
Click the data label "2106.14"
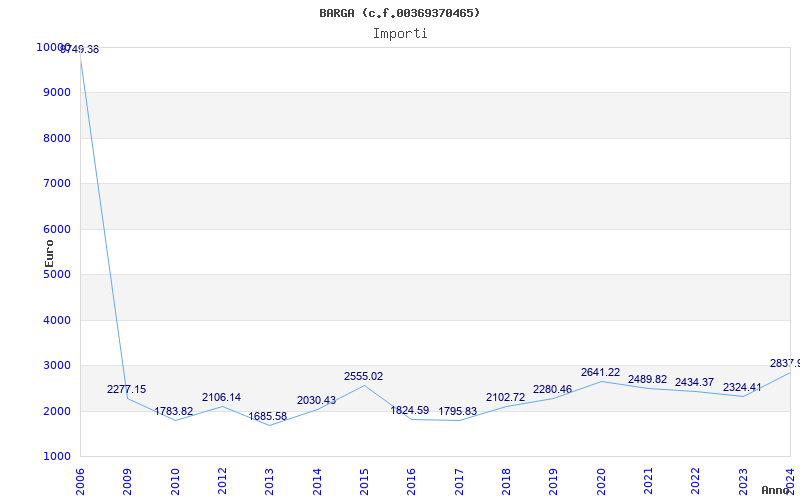pos(221,397)
